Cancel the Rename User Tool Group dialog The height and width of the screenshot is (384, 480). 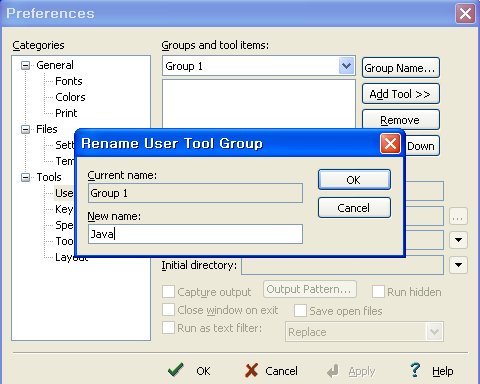click(354, 208)
